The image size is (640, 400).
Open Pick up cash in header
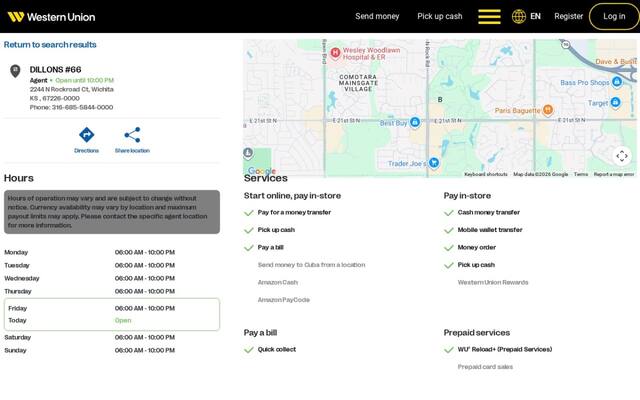[440, 16]
